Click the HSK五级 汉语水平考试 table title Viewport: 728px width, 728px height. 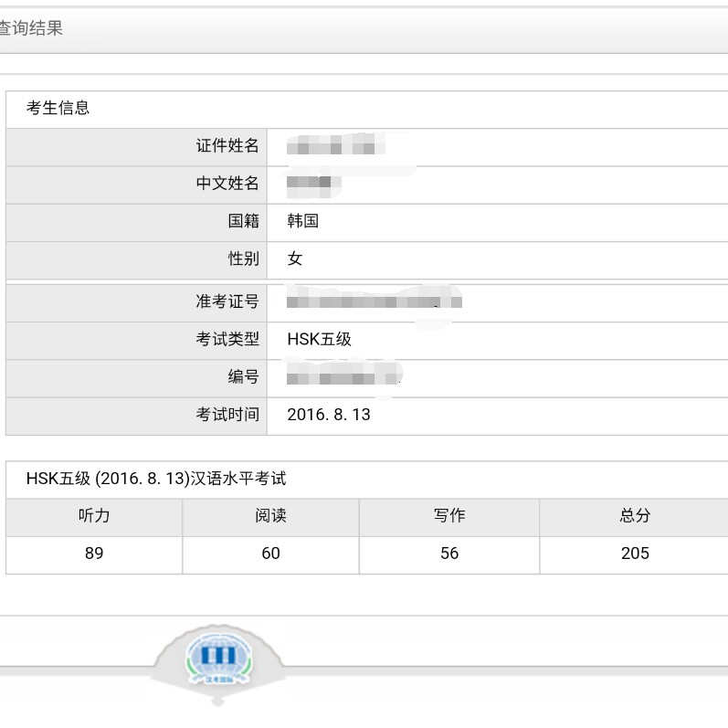point(156,479)
